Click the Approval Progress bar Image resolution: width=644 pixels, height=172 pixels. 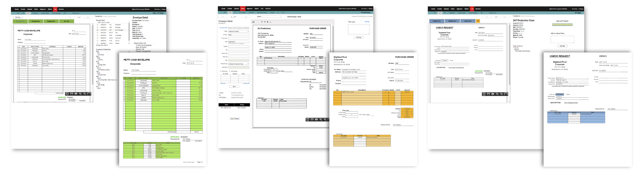(562, 25)
